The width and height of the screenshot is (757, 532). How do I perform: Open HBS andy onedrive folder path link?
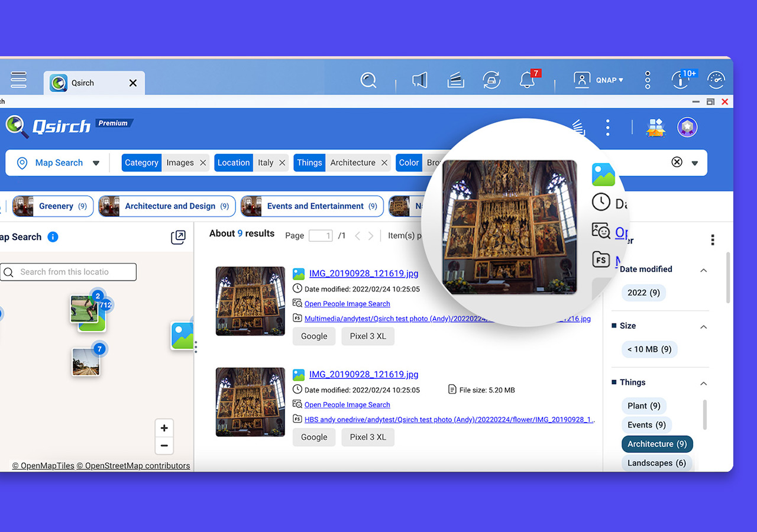[449, 420]
